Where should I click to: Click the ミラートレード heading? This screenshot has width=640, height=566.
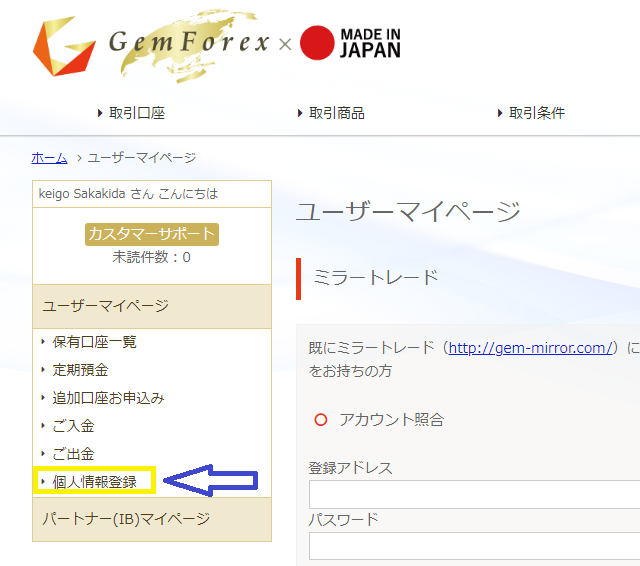376,277
